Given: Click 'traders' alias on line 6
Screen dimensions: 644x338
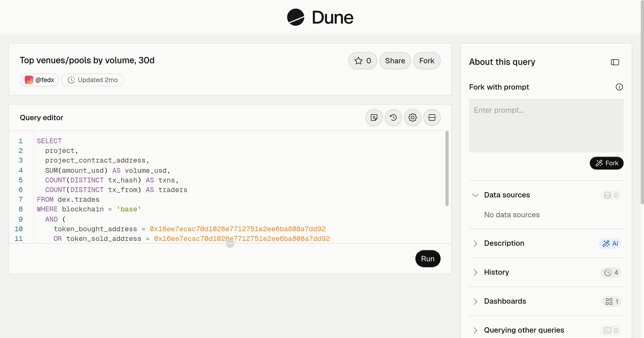Looking at the screenshot, I should [x=173, y=190].
